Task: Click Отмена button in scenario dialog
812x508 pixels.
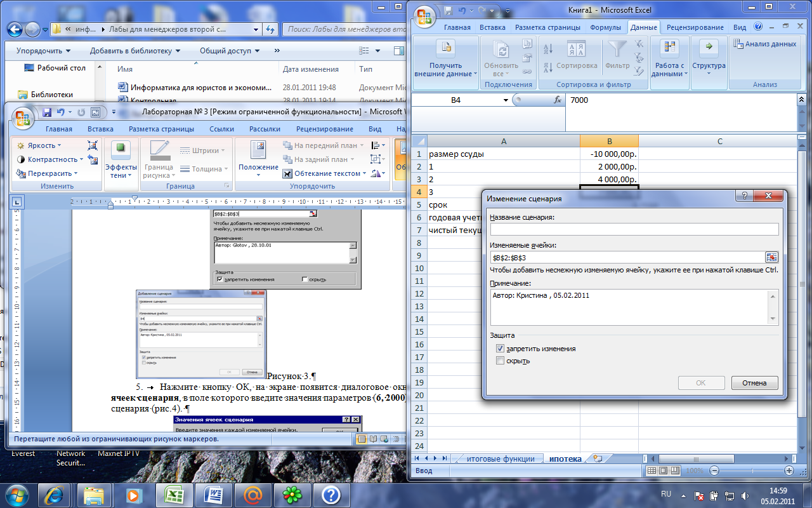Action: coord(755,383)
